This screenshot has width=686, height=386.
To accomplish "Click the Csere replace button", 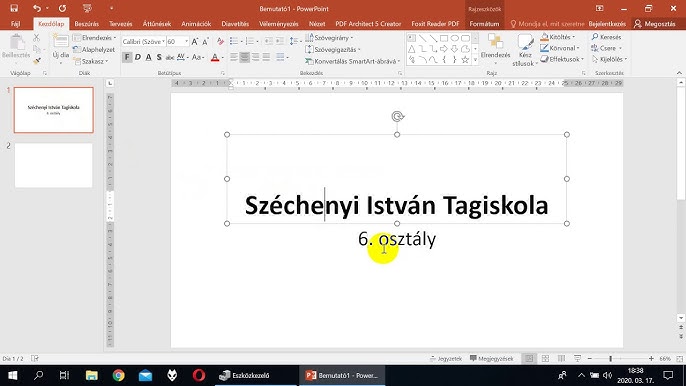I will click(x=606, y=48).
